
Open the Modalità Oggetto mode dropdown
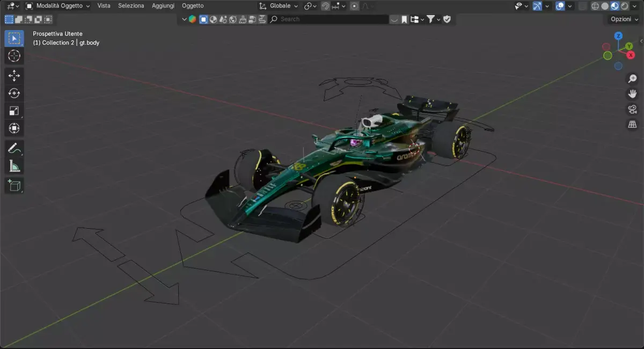[58, 6]
